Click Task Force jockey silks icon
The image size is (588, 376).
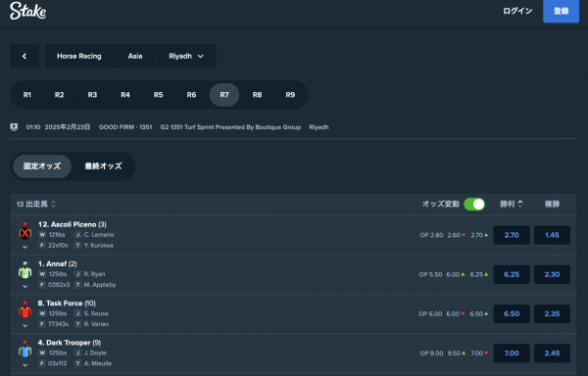pos(25,309)
